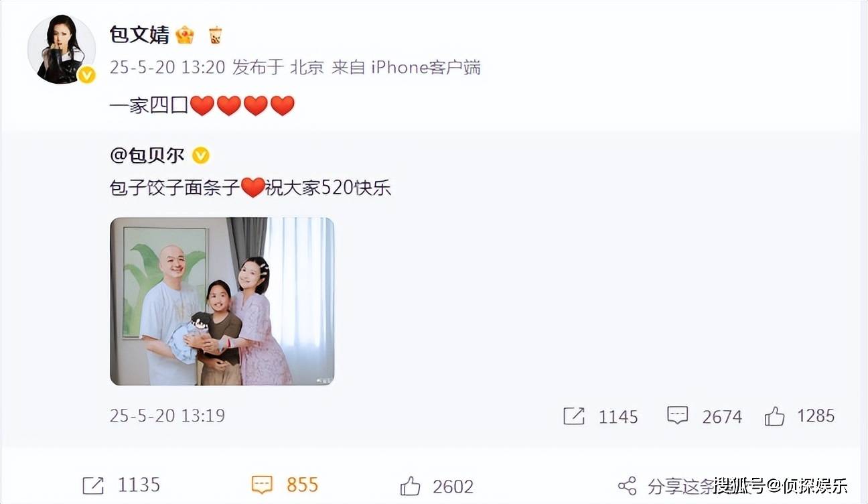868x504 pixels.
Task: Open the comments icon showing 855
Action: pyautogui.click(x=262, y=485)
